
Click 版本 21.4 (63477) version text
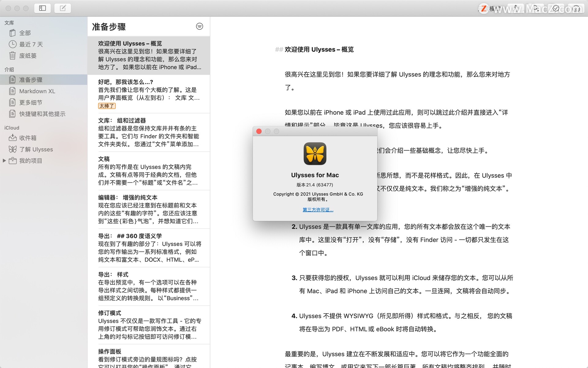pyautogui.click(x=315, y=185)
